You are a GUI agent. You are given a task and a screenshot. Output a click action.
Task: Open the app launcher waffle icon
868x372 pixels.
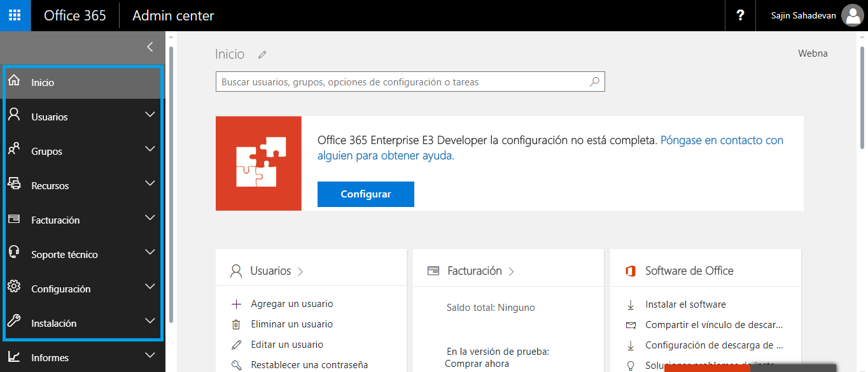(15, 15)
